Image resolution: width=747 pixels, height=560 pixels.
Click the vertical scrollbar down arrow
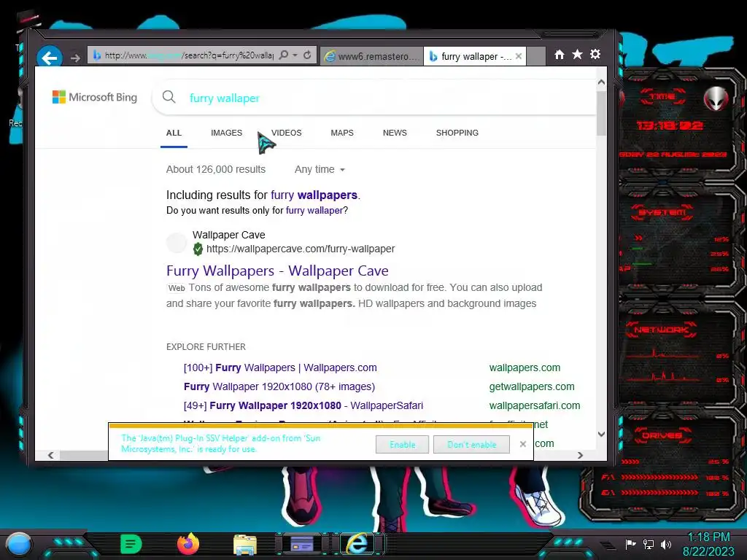pos(601,434)
